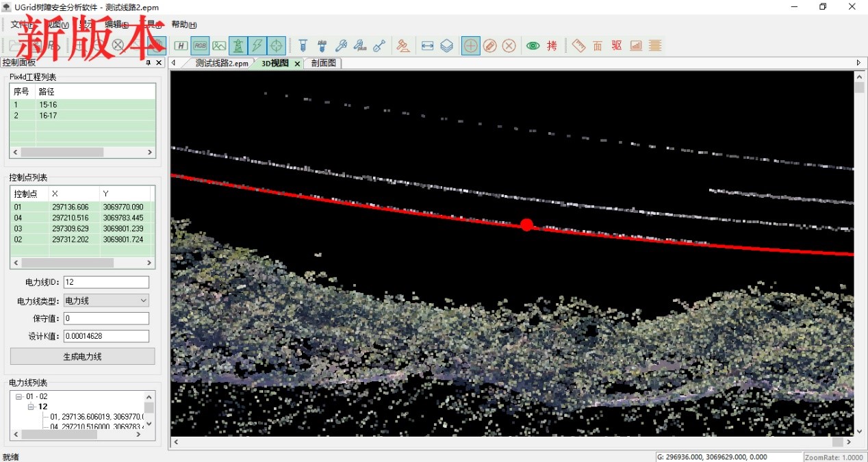Toggle the crosshair target icon
This screenshot has height=462, width=868.
(x=277, y=46)
